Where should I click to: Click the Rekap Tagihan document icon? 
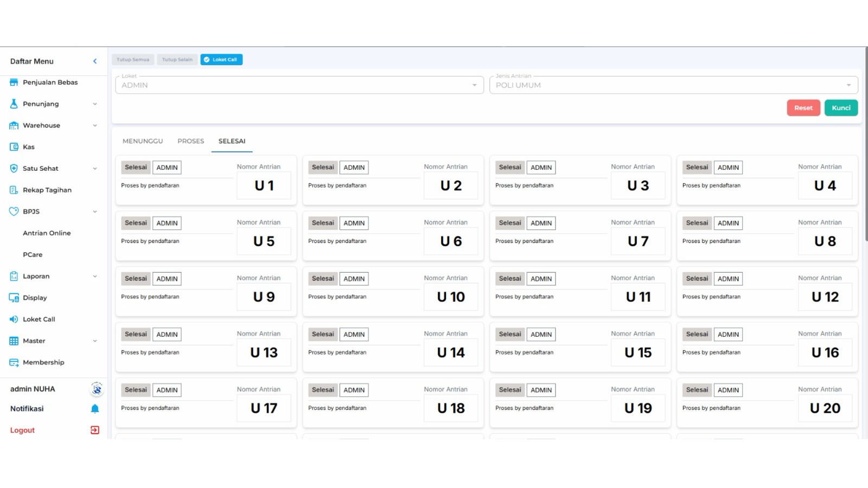coord(14,190)
